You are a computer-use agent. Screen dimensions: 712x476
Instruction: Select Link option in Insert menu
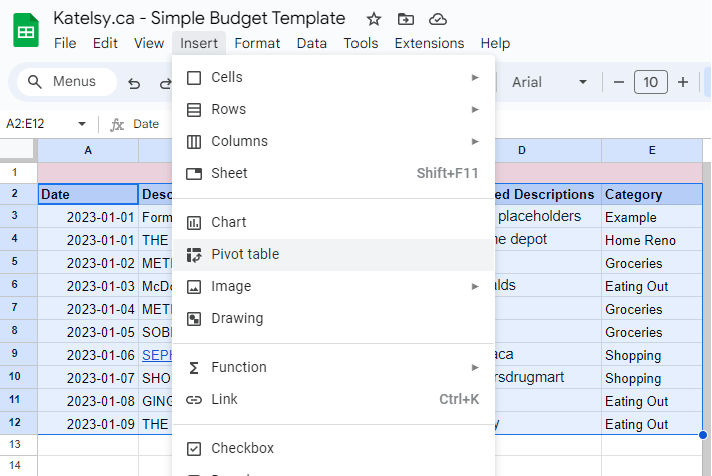pos(225,399)
